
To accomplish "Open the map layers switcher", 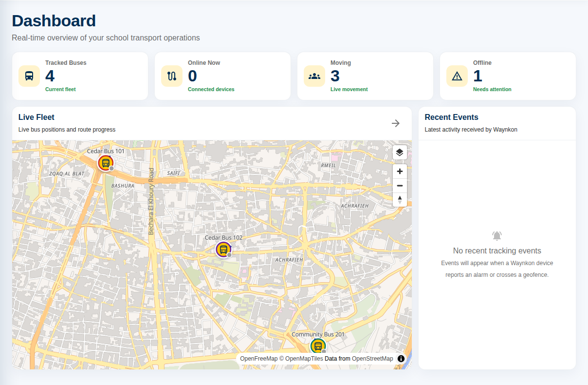I will pos(400,153).
